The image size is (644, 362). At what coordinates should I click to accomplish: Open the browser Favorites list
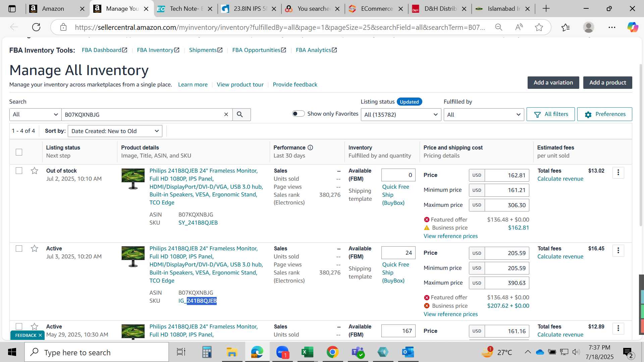(x=566, y=27)
